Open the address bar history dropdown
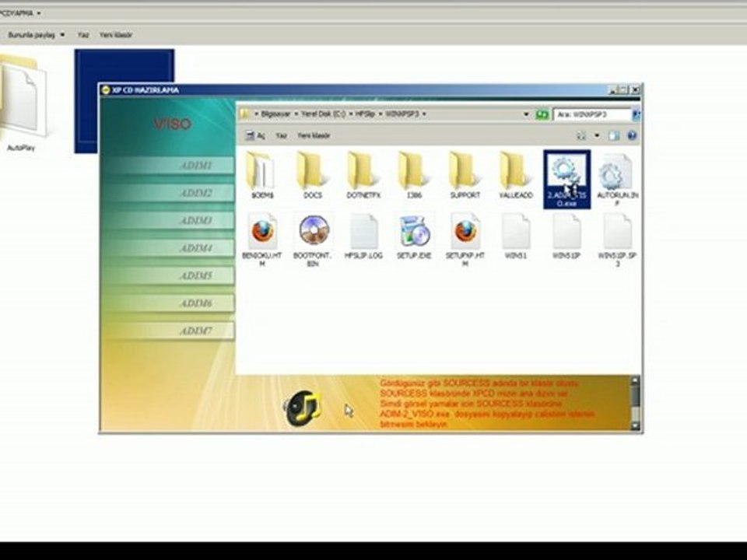The height and width of the screenshot is (560, 747). point(526,115)
